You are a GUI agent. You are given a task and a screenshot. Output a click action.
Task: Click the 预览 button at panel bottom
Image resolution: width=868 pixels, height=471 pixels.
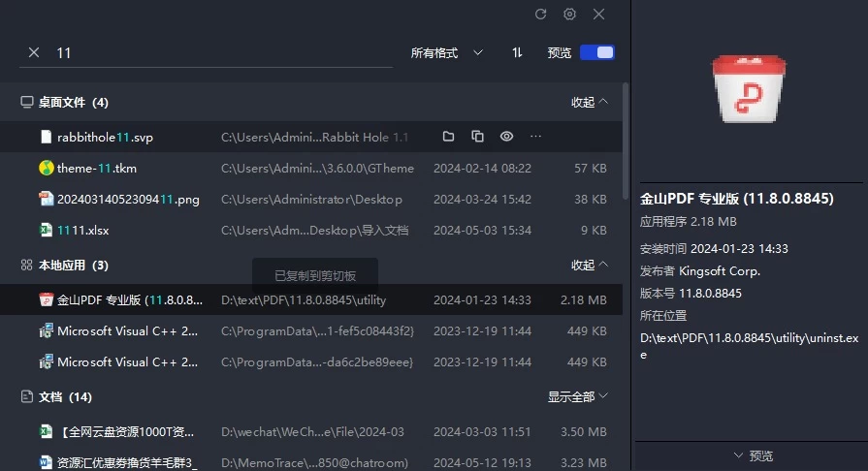(x=753, y=455)
